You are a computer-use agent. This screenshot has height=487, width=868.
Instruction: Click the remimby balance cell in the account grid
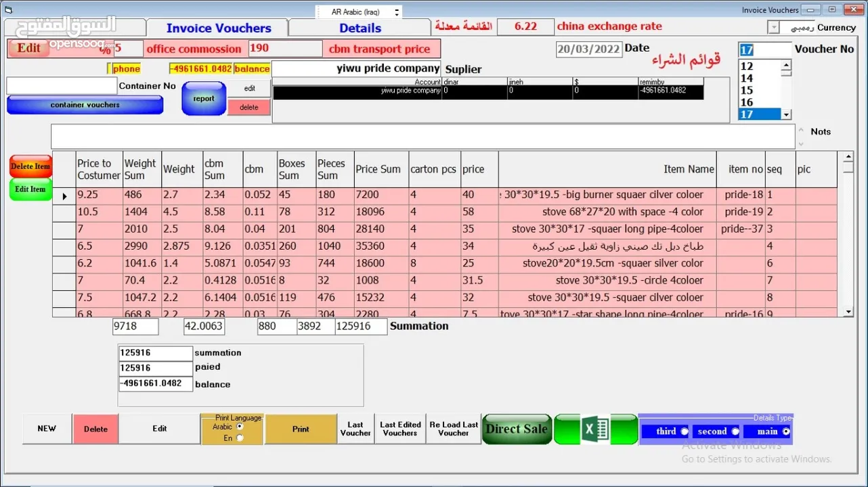point(670,91)
